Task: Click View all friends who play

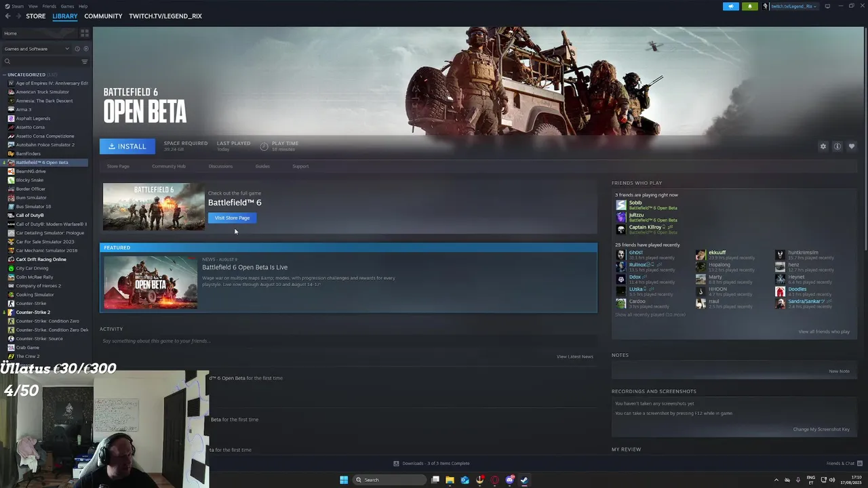Action: 824,331
